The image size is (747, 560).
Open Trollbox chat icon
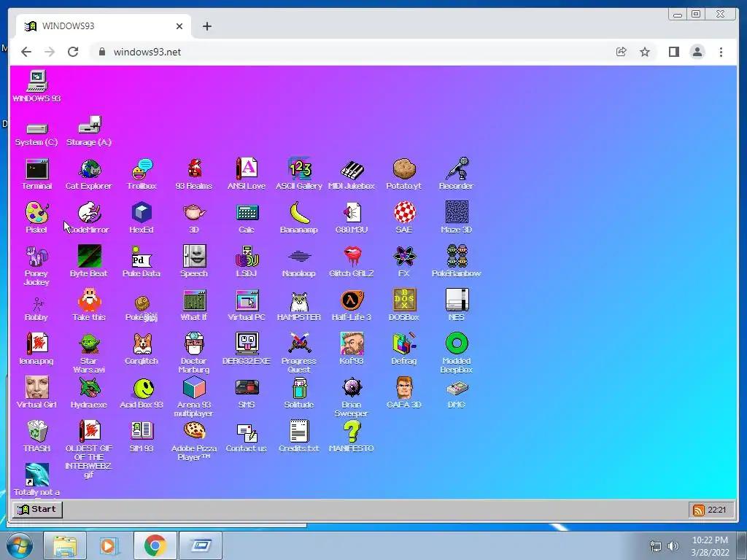(x=142, y=174)
